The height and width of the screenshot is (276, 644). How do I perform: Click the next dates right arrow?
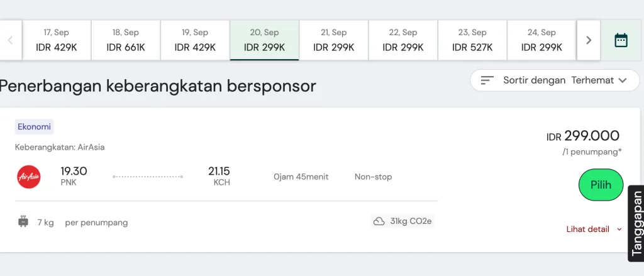589,40
